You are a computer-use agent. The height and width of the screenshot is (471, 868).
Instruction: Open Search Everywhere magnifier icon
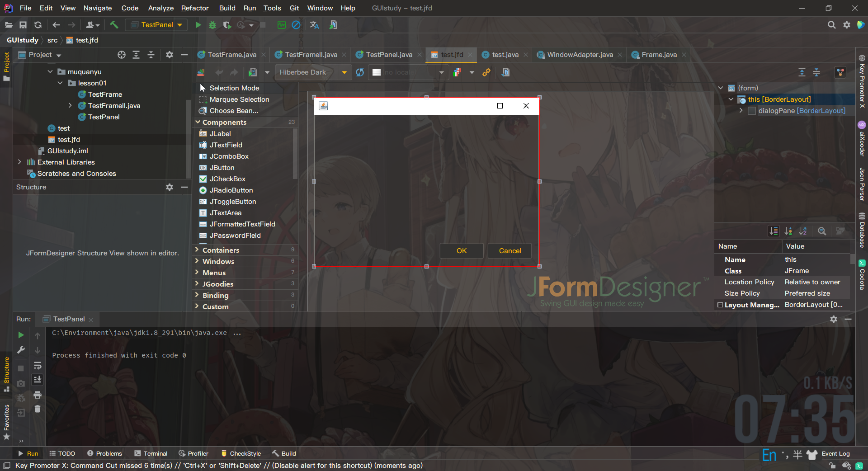pos(831,25)
